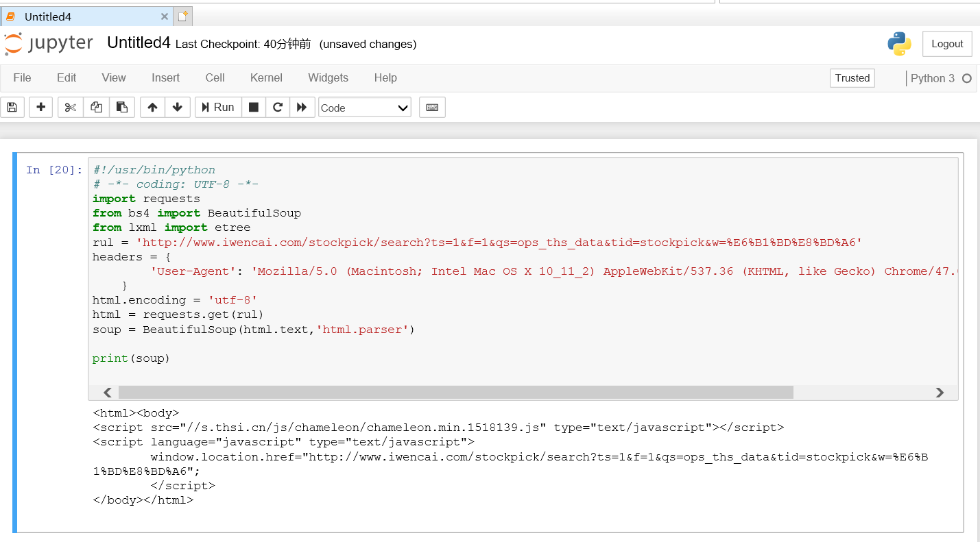
Task: Interrupt the kernel with stop icon
Action: [254, 108]
